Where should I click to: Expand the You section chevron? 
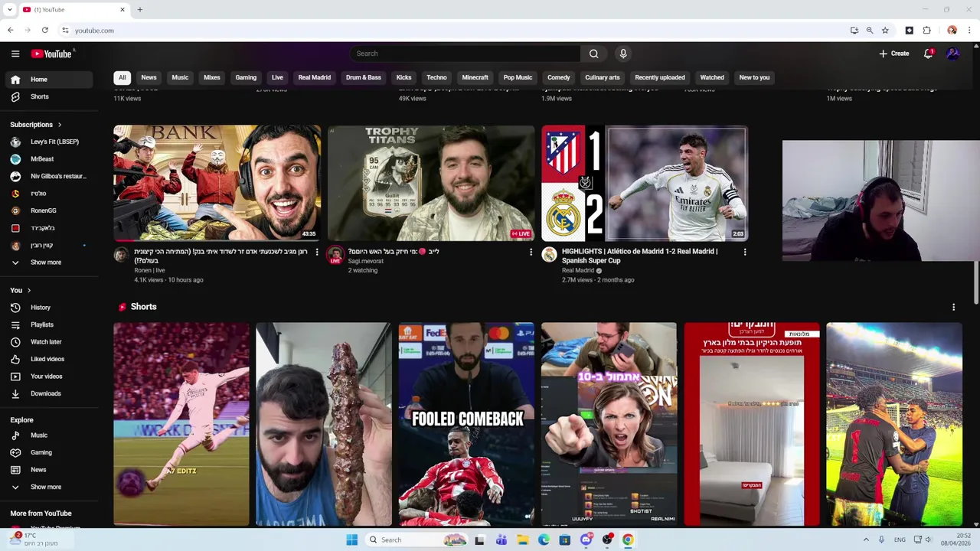click(x=29, y=291)
